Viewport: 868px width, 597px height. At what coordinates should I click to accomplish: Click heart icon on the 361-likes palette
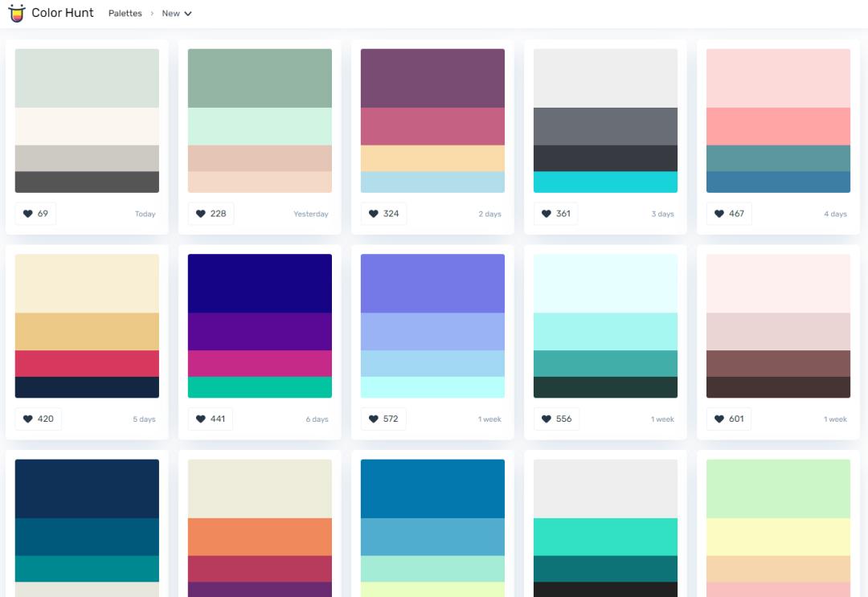click(x=547, y=214)
